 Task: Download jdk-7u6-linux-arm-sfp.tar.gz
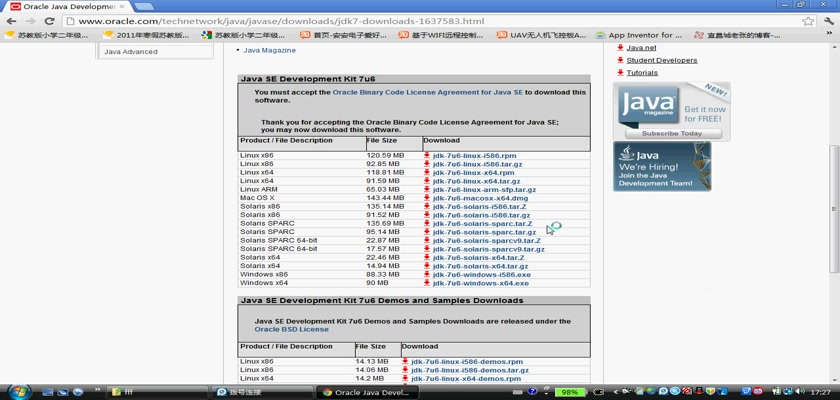pyautogui.click(x=484, y=190)
